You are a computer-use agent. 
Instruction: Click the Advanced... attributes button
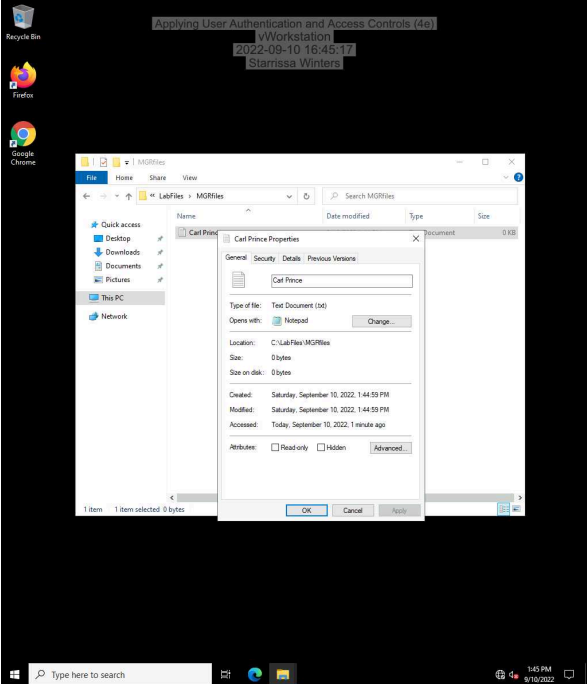coord(391,448)
